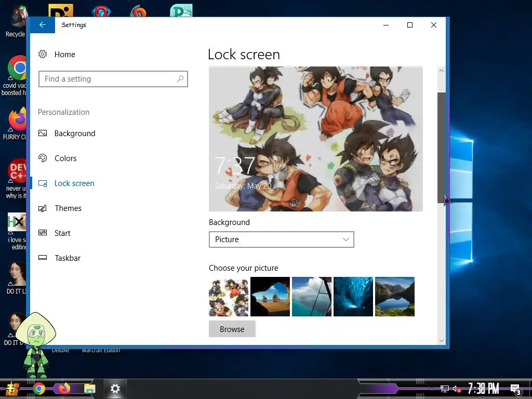The height and width of the screenshot is (399, 532).
Task: Click the taskbar clock 7:38 PM
Action: pos(484,389)
